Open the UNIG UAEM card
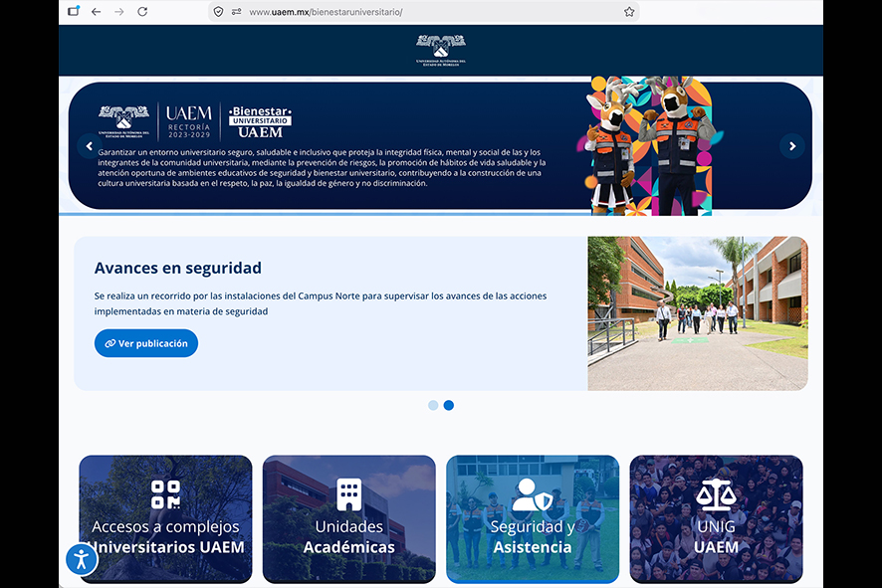882x588 pixels. 716,519
